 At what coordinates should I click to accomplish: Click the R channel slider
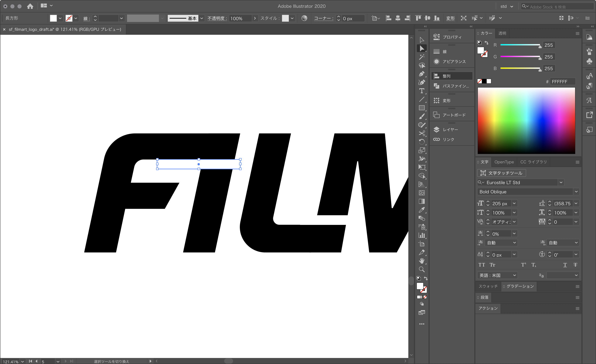[520, 45]
